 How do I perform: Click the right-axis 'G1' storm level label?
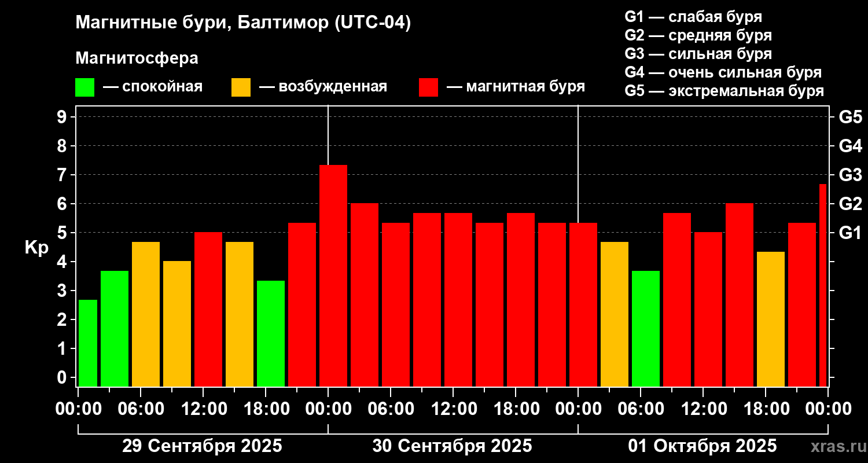click(x=851, y=233)
